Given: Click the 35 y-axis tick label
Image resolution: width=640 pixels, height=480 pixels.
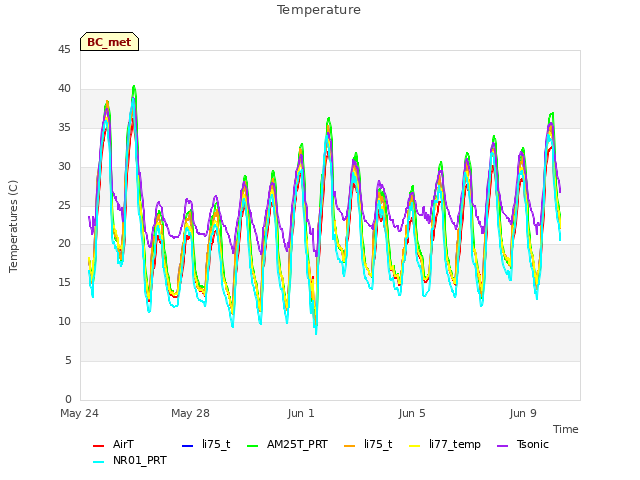Looking at the screenshot, I should [x=64, y=128].
